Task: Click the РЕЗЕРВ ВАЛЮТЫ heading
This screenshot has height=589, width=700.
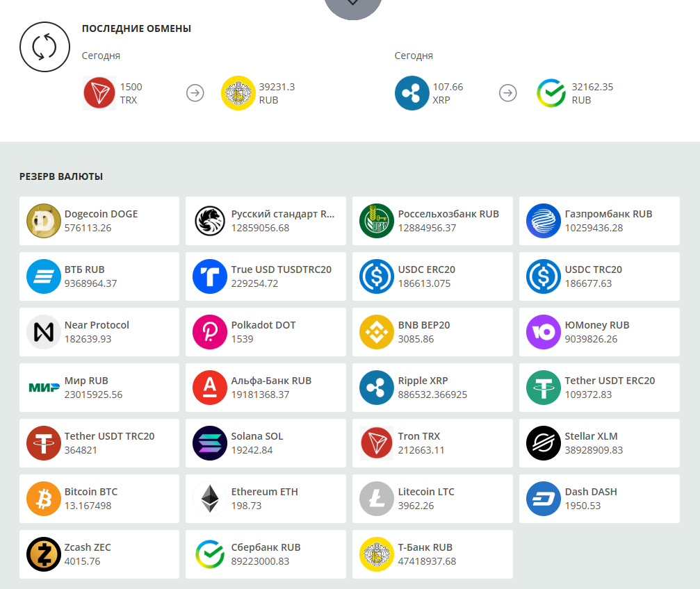Action: (x=61, y=176)
